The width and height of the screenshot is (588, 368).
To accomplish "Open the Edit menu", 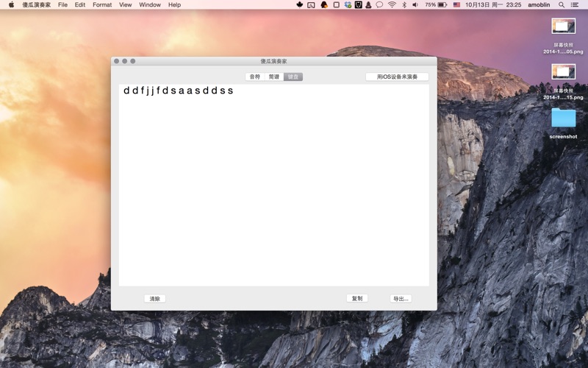I will (79, 4).
